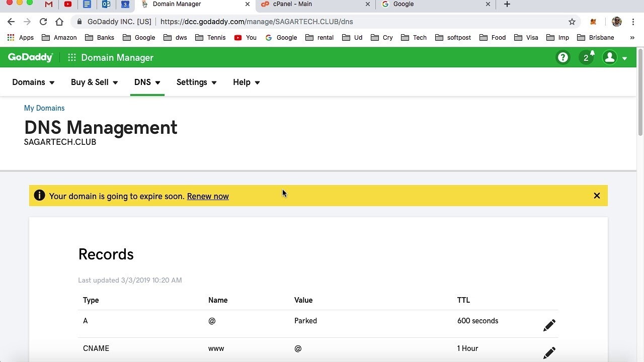Reload the page with the refresh button
Viewport: 644px width, 362px height.
click(43, 22)
